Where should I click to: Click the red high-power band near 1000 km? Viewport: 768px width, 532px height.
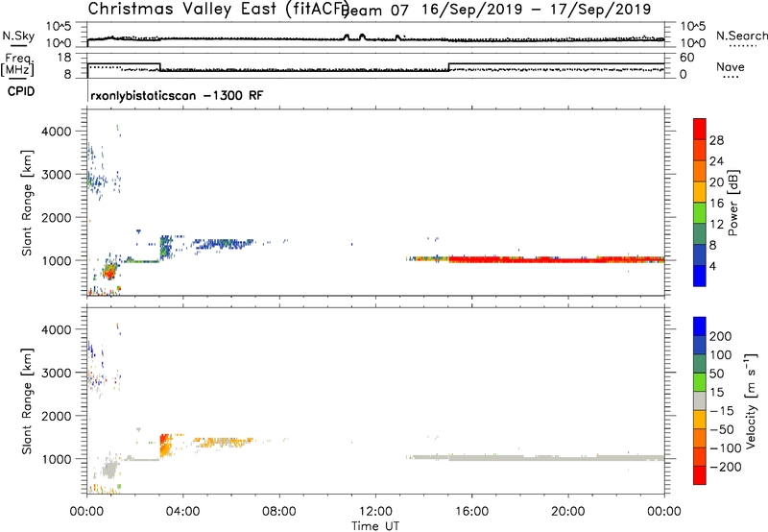(x=556, y=259)
